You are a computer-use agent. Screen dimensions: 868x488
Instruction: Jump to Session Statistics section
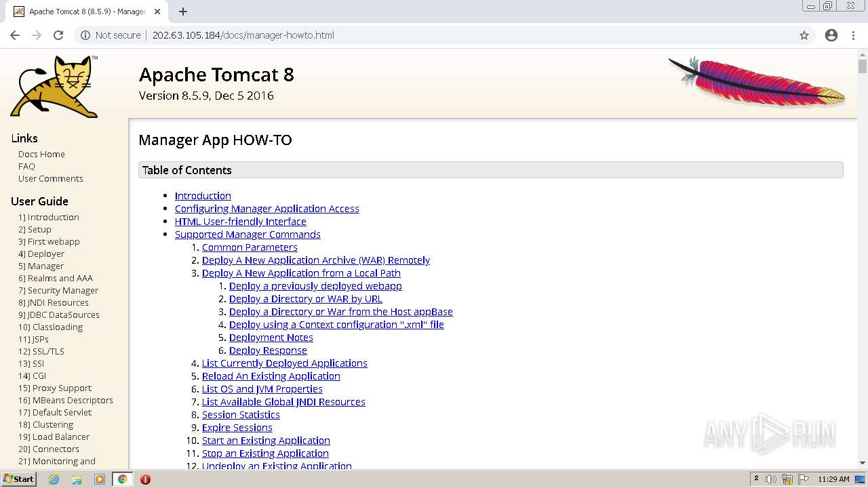coord(241,415)
